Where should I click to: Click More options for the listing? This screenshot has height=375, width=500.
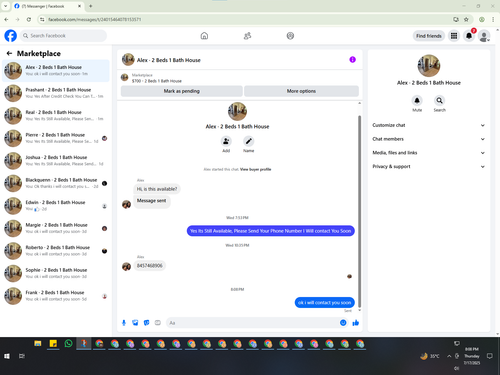(x=301, y=91)
